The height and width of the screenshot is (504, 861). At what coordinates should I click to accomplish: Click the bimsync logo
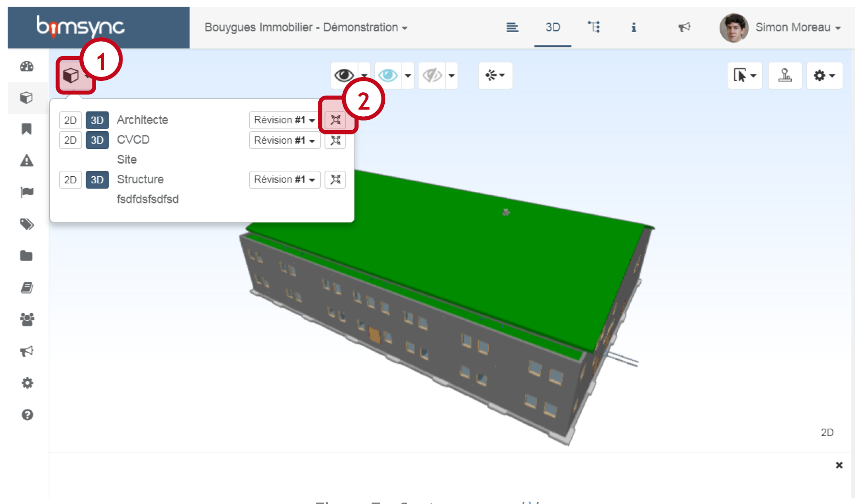click(80, 27)
